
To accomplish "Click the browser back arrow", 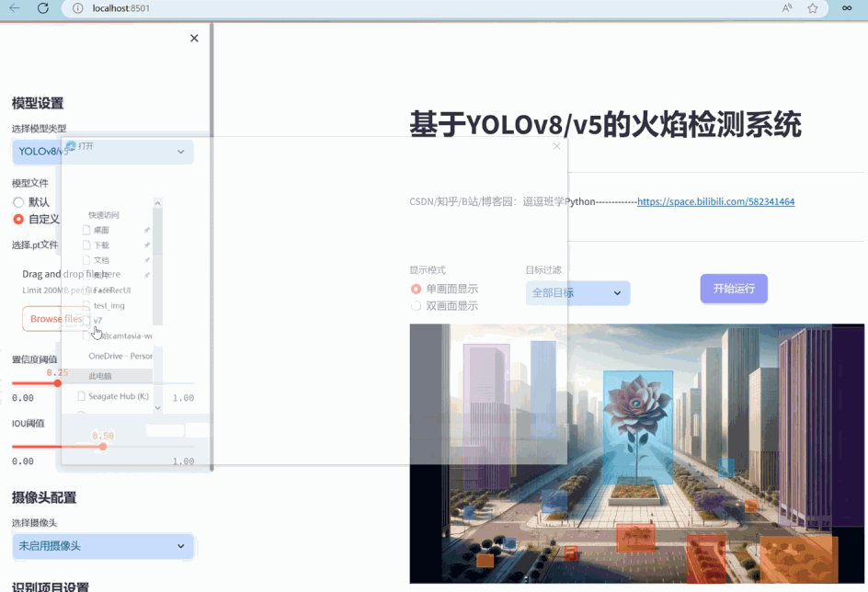I will [x=15, y=7].
